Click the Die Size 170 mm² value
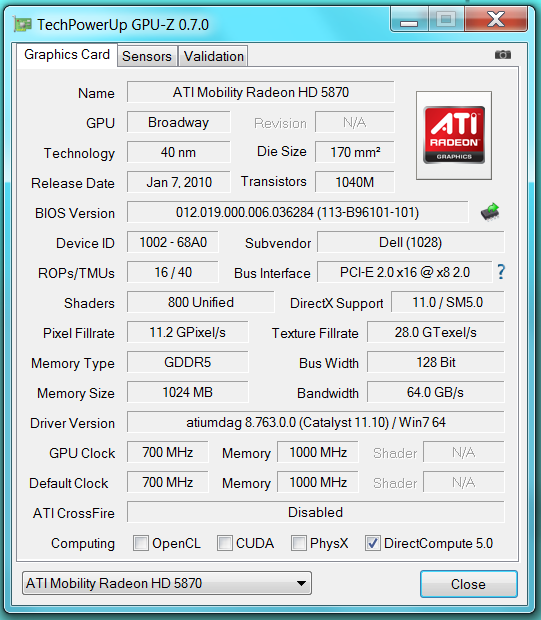This screenshot has height=620, width=541. (x=355, y=152)
